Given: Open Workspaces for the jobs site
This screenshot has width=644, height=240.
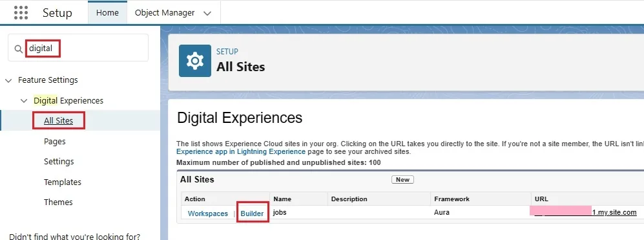Looking at the screenshot, I should coord(208,213).
